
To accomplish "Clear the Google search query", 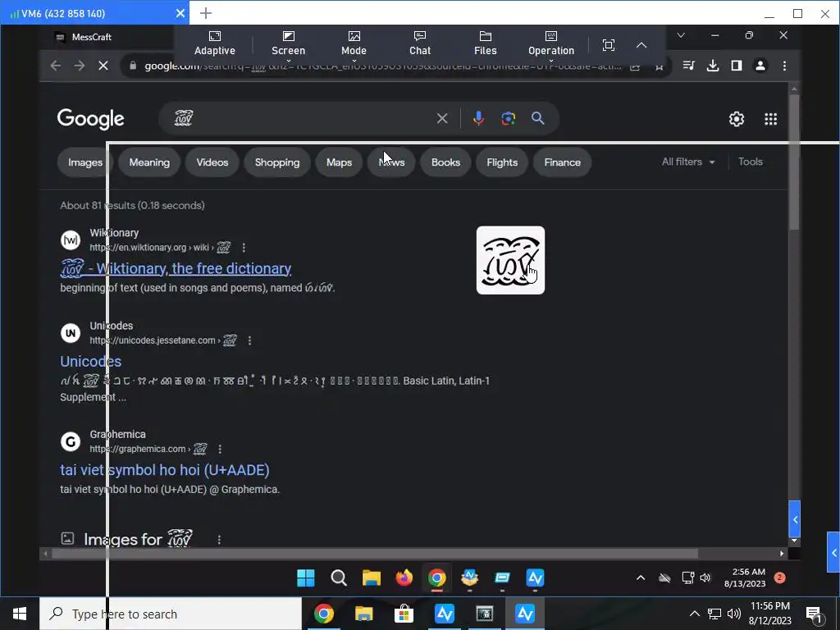I will pos(442,118).
